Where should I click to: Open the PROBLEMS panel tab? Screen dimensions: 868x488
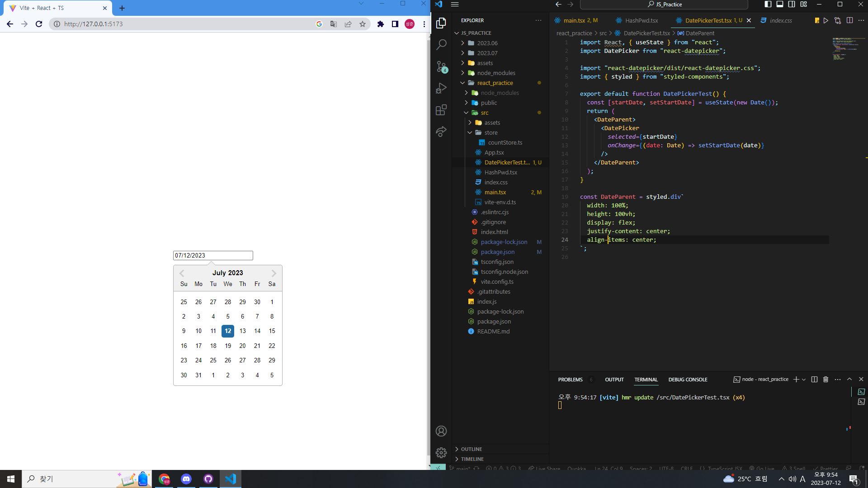click(570, 380)
